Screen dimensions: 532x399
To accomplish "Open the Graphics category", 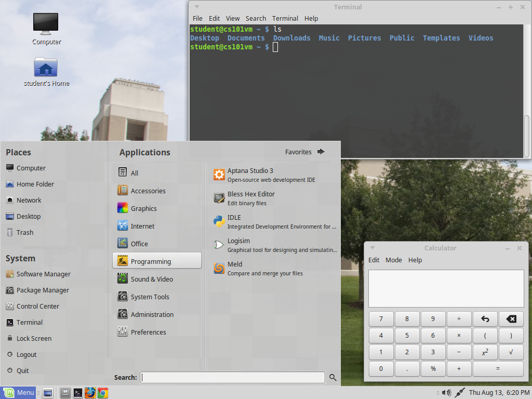I will (x=157, y=208).
